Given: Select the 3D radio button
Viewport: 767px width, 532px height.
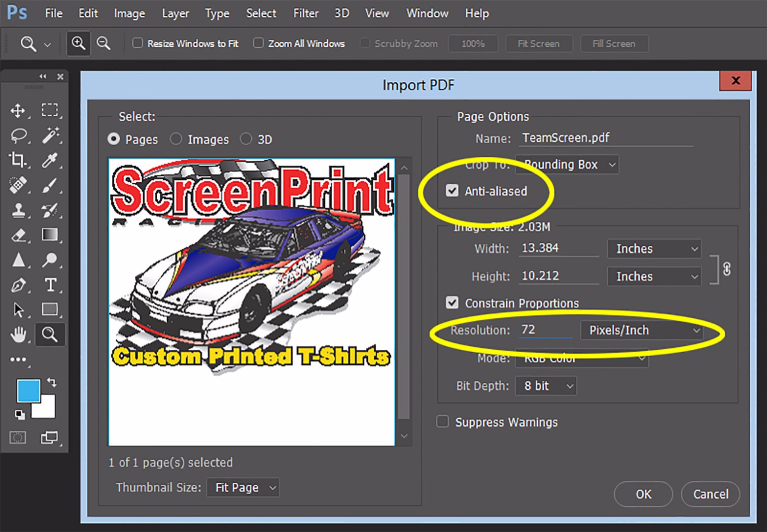Looking at the screenshot, I should (x=246, y=139).
